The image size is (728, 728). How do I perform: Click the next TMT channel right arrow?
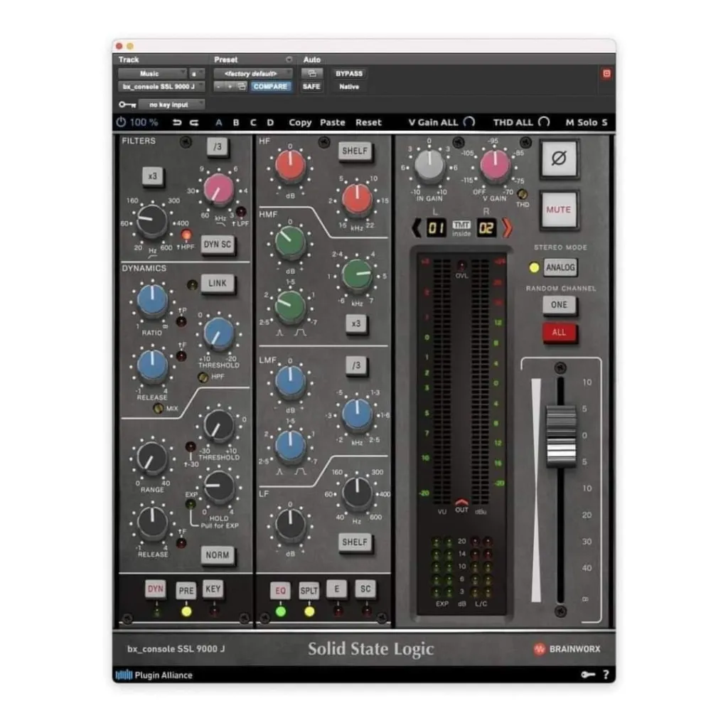point(507,228)
